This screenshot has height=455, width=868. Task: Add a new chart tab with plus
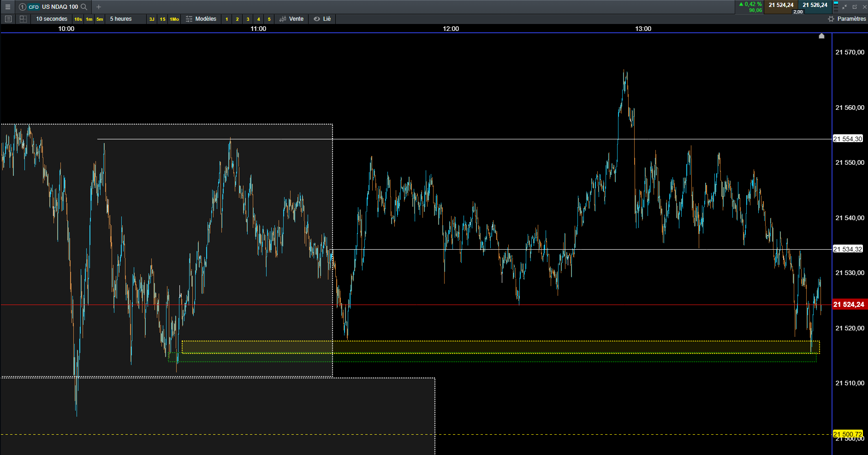point(99,7)
